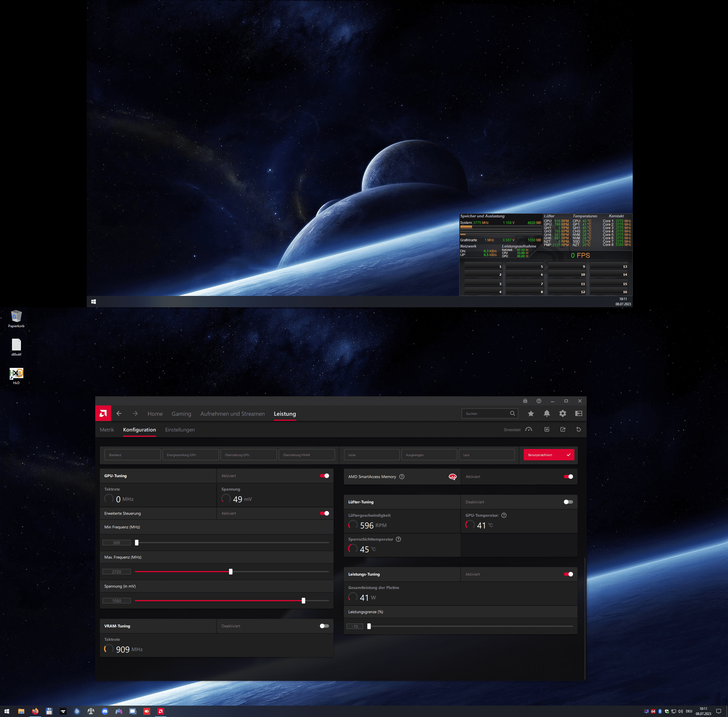The height and width of the screenshot is (717, 728).
Task: Open File Explorer from the taskbar
Action: 21,711
